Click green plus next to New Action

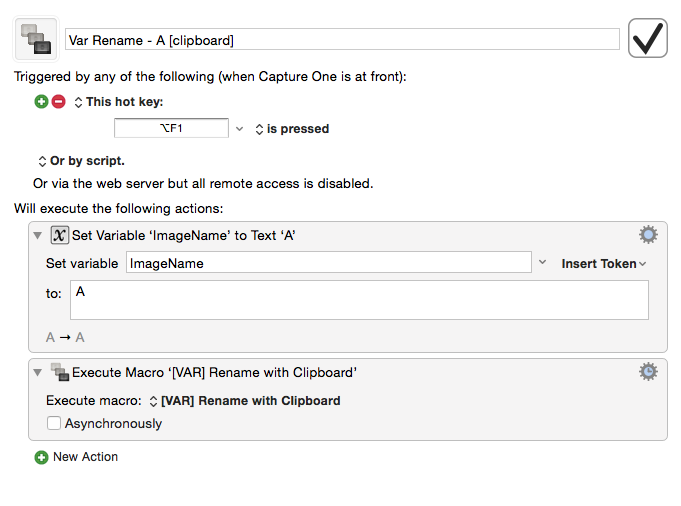coord(41,457)
